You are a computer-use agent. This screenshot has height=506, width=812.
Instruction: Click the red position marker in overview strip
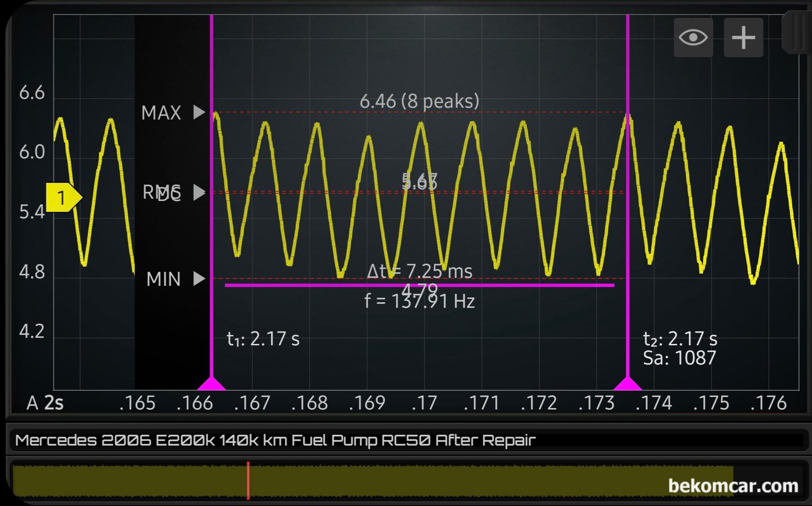pyautogui.click(x=248, y=480)
